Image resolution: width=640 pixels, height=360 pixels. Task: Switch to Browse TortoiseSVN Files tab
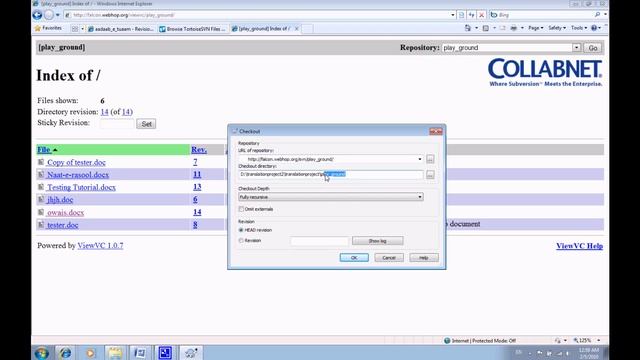[x=192, y=29]
